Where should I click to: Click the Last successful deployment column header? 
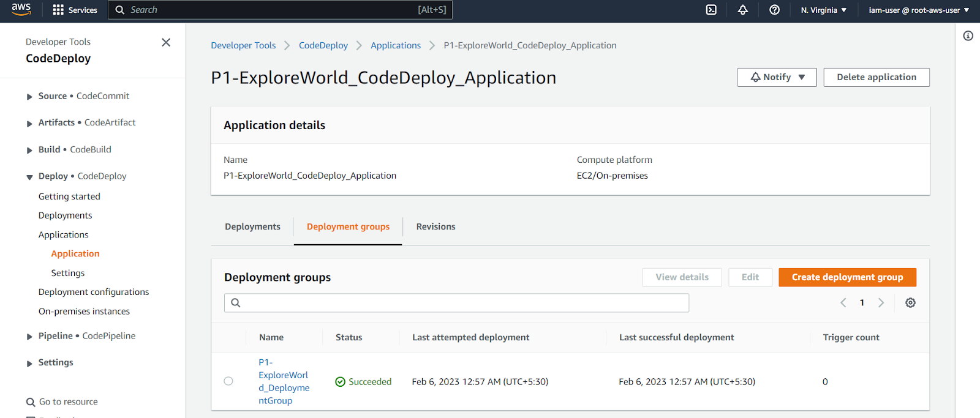click(x=676, y=337)
